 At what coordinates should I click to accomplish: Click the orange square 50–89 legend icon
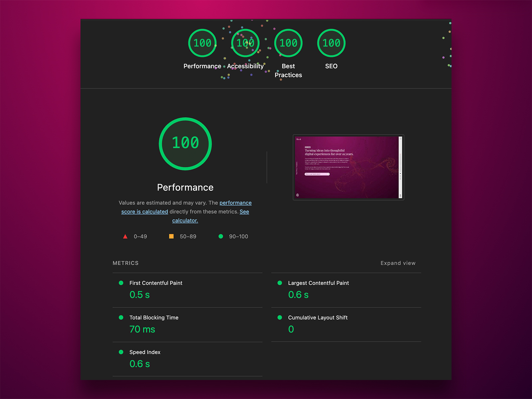(171, 236)
